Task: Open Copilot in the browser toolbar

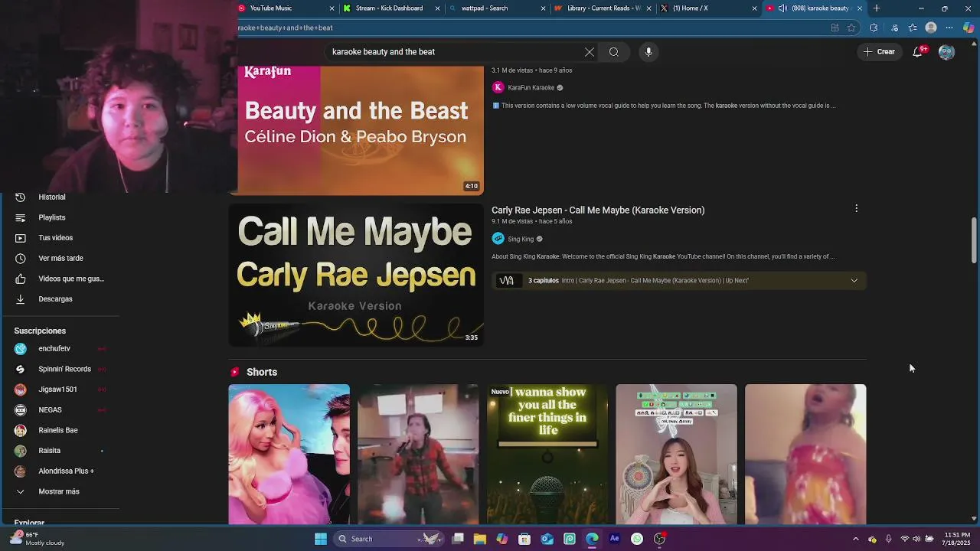Action: [969, 28]
